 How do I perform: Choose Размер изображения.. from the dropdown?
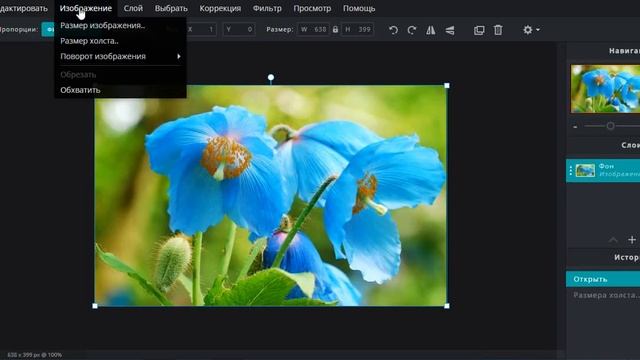102,25
